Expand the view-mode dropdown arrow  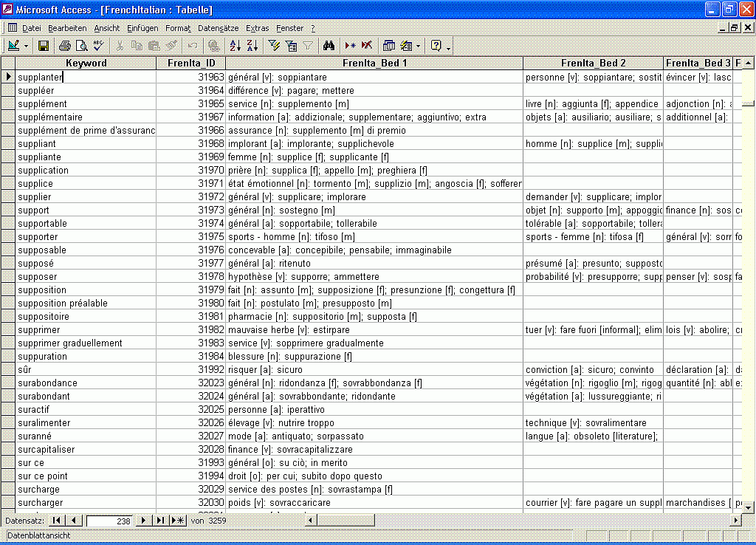(x=26, y=47)
